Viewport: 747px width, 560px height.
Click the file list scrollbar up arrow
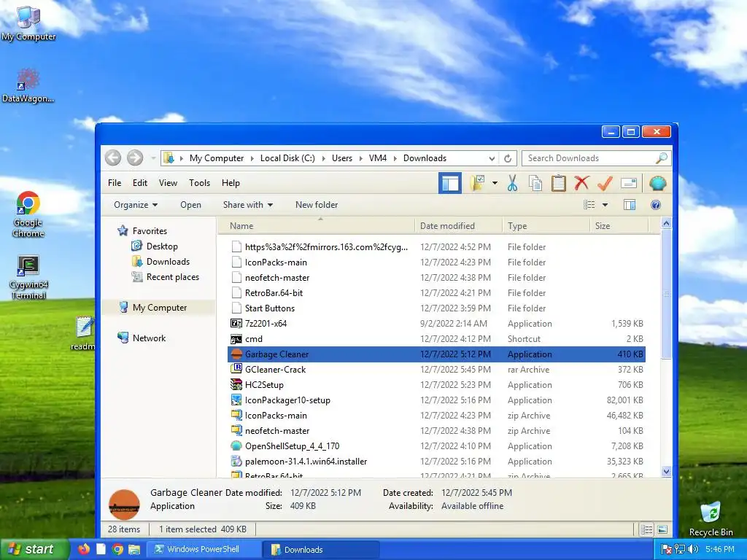666,223
